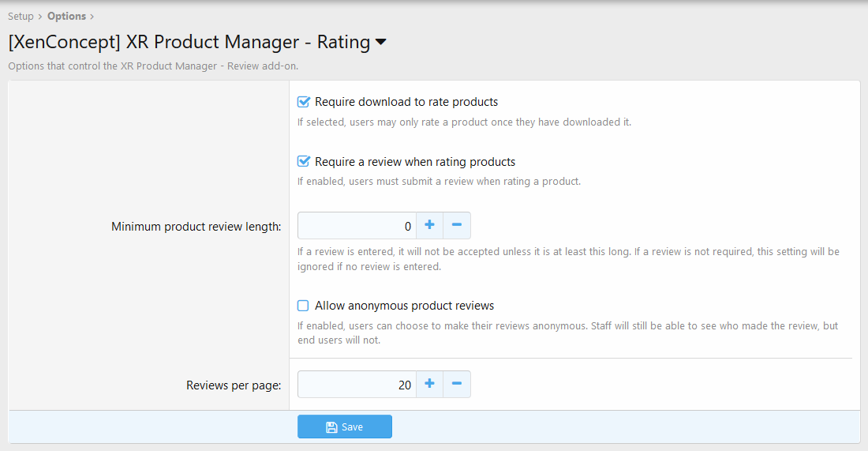Increase Reviews per page with plus
Image resolution: width=868 pixels, height=451 pixels.
click(429, 384)
